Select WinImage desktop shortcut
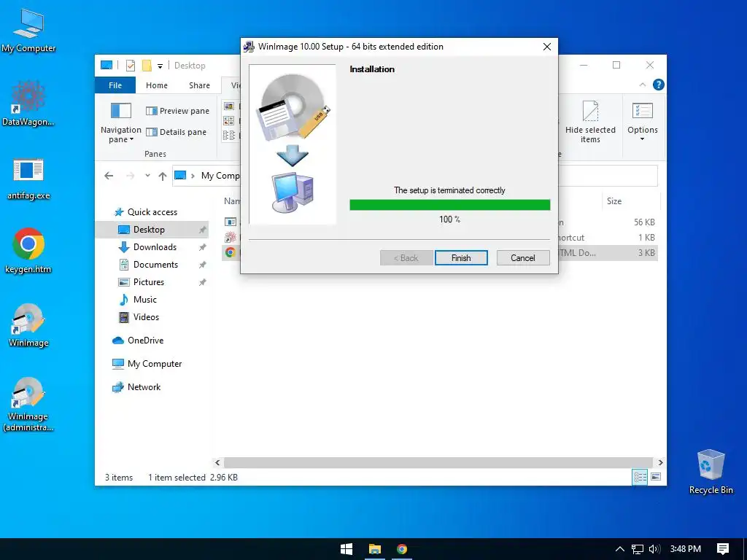Image resolution: width=747 pixels, height=560 pixels. (x=28, y=324)
